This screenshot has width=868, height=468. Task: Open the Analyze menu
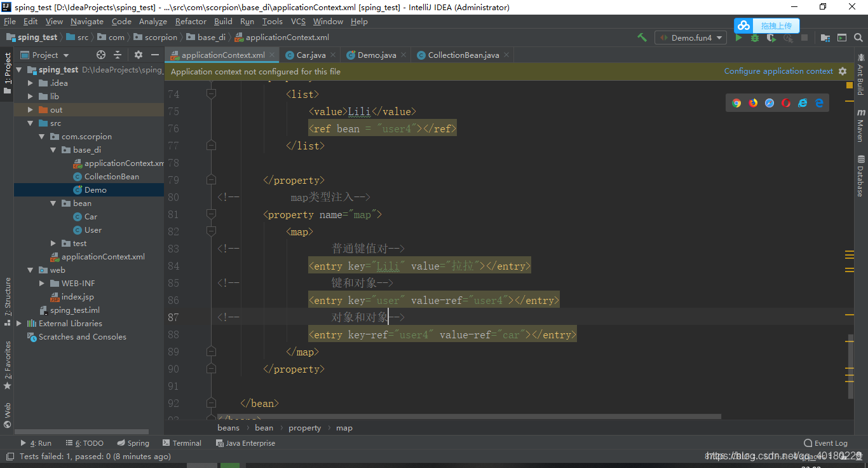pos(153,21)
